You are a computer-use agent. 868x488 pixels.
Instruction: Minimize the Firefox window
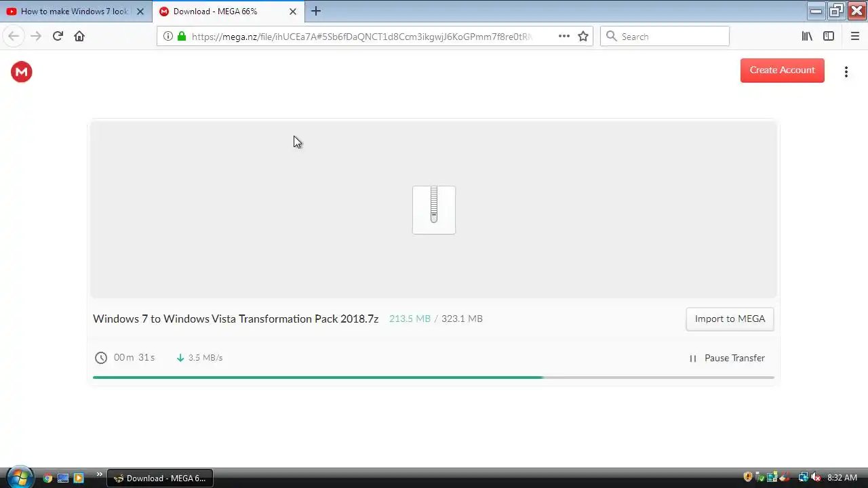point(816,10)
